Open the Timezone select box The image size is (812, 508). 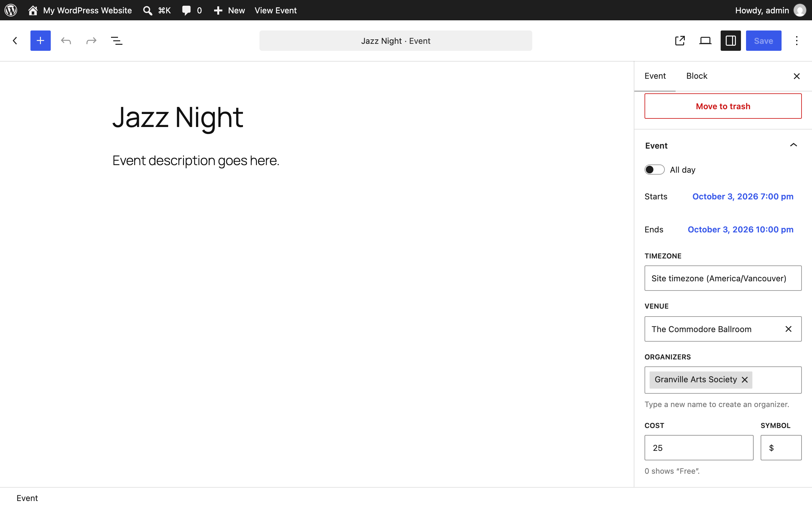[723, 278]
